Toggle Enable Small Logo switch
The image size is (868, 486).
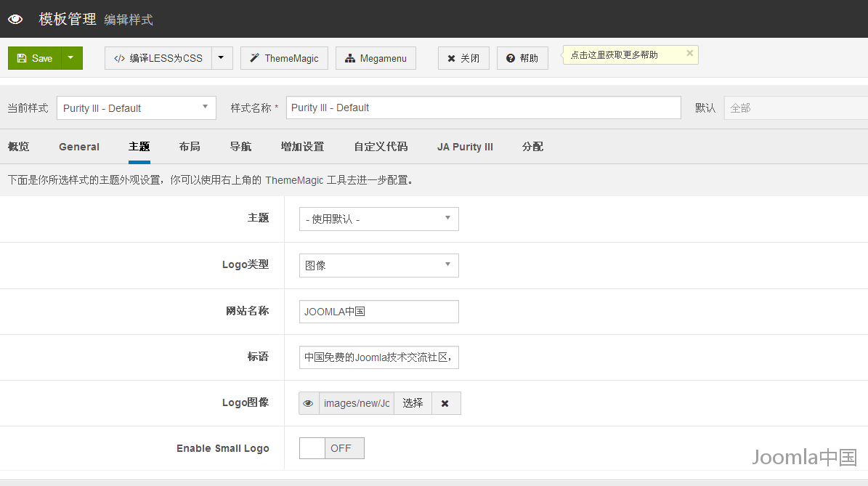click(332, 448)
